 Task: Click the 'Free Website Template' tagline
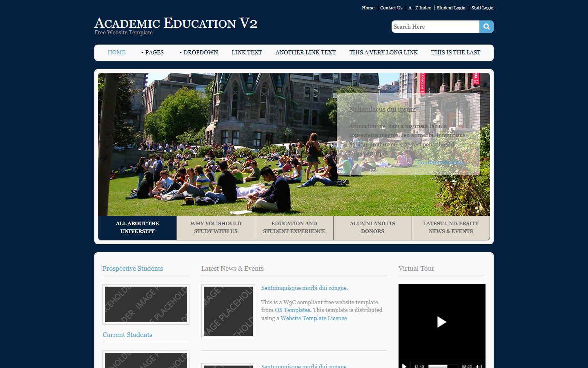click(123, 33)
